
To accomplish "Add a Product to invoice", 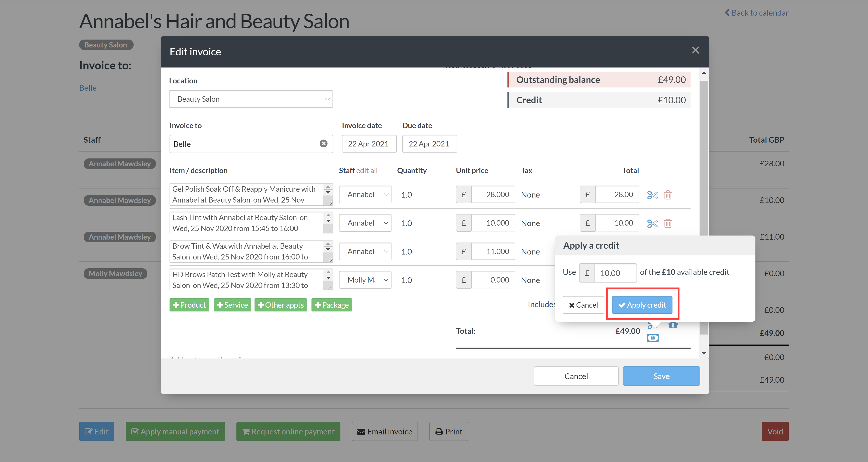I will click(x=189, y=305).
